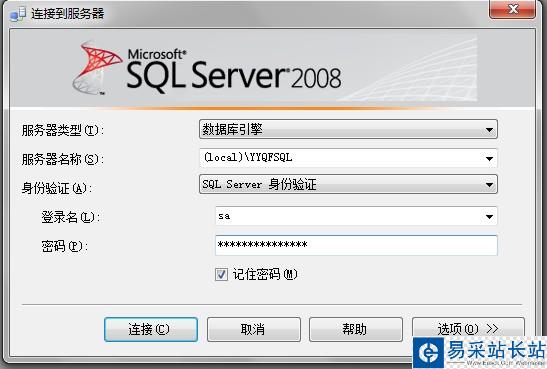Close the 连接到服务器 dialog window
This screenshot has height=369, width=547.
512,9
